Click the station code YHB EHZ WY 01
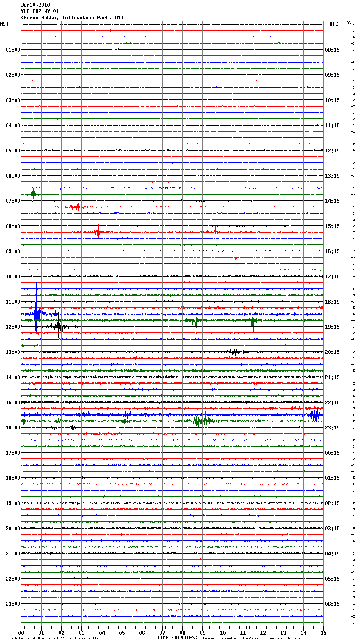The height and width of the screenshot is (644, 357). point(40,11)
